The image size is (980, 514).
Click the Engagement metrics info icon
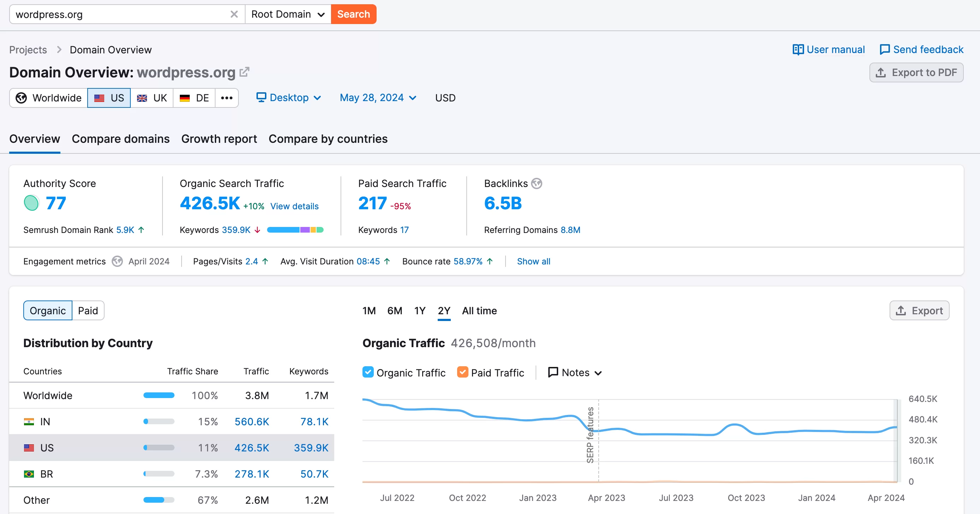117,261
